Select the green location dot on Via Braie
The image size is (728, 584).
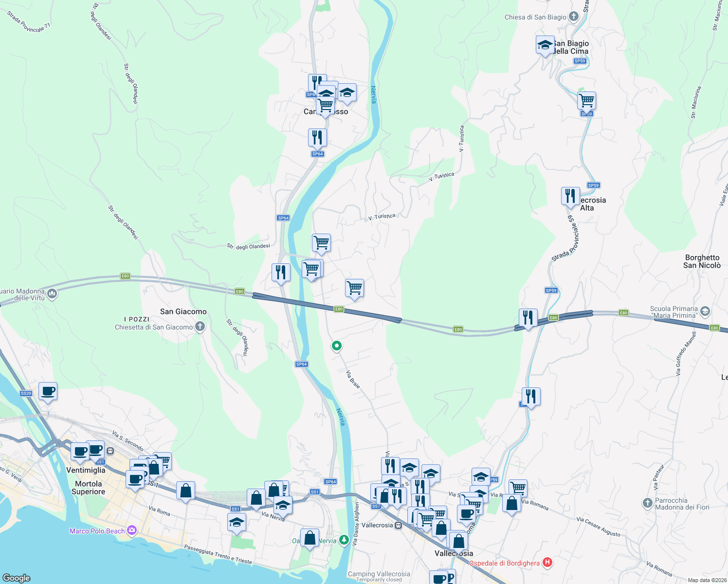pyautogui.click(x=336, y=346)
